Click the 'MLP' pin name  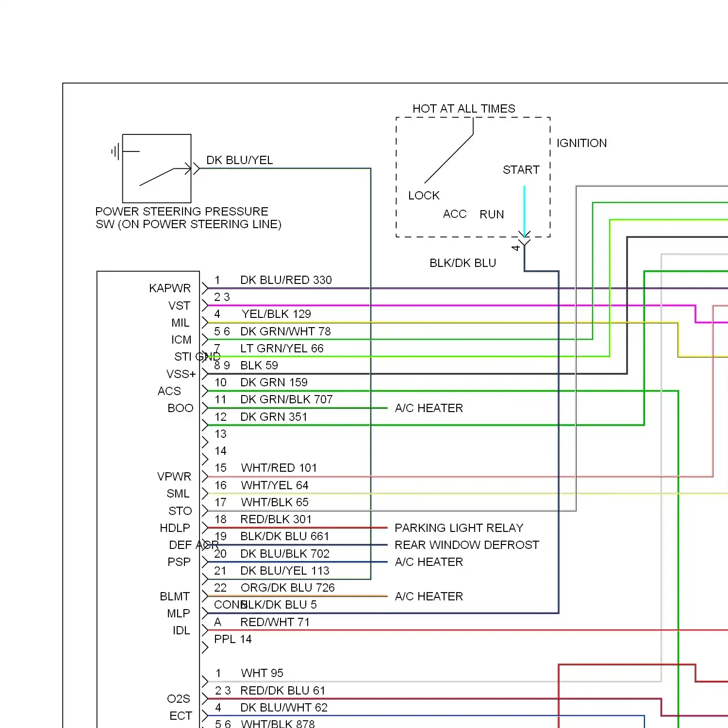tap(178, 613)
